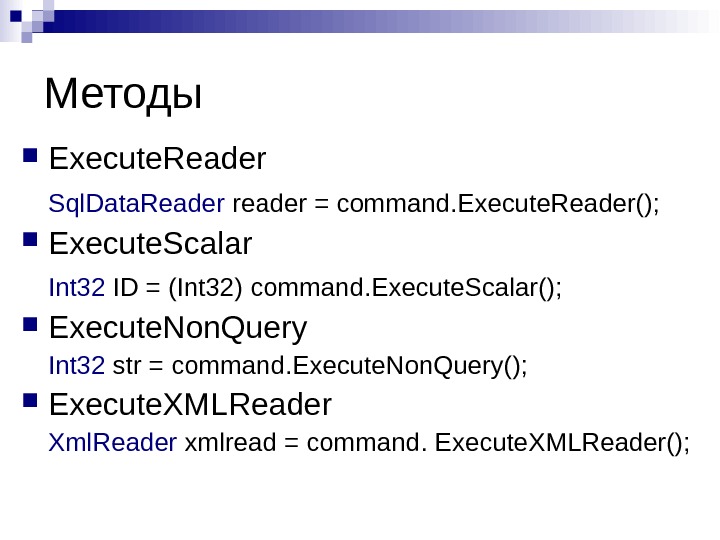Click the "(Int32)" cast in ExecuteScalar line
This screenshot has width=720, height=540.
(x=209, y=289)
